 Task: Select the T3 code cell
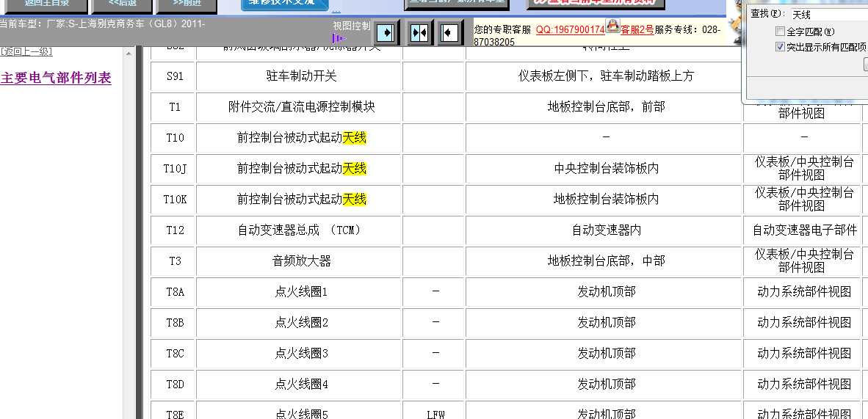coord(174,260)
